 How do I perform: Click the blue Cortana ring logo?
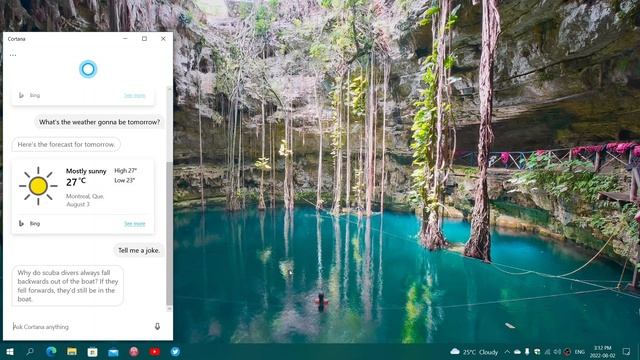88,69
